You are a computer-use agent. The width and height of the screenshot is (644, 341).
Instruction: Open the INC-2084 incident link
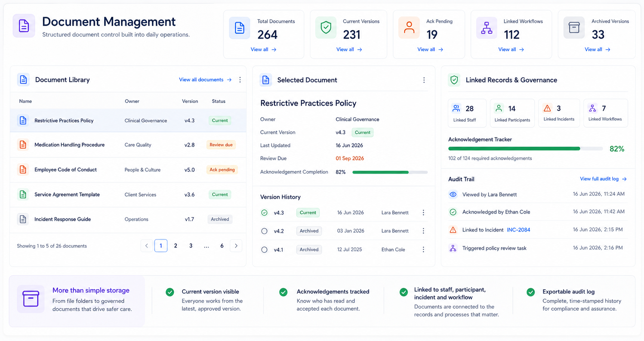[x=518, y=230]
